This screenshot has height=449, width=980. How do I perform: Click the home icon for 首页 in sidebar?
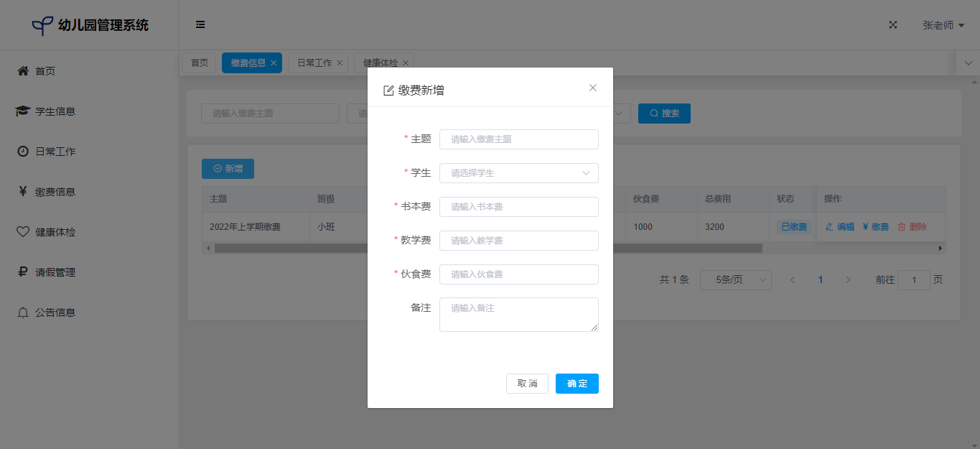pyautogui.click(x=23, y=71)
